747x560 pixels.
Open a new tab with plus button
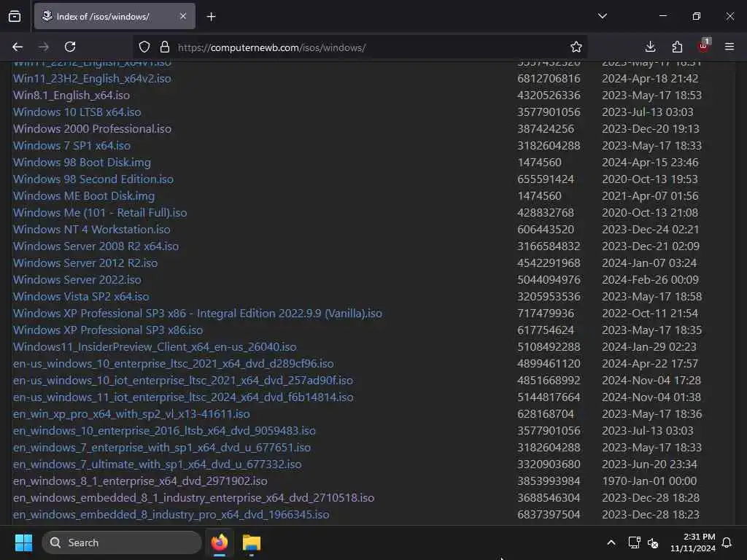tap(211, 17)
